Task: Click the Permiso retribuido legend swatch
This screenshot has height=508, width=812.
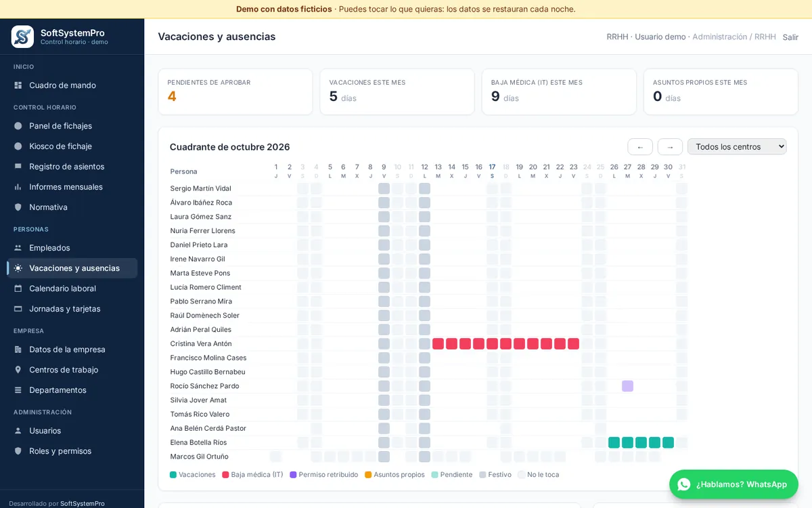Action: click(x=293, y=475)
